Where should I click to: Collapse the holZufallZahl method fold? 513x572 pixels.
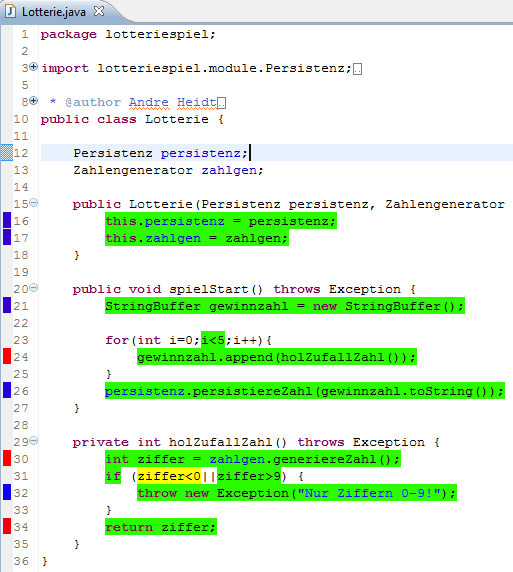click(33, 441)
